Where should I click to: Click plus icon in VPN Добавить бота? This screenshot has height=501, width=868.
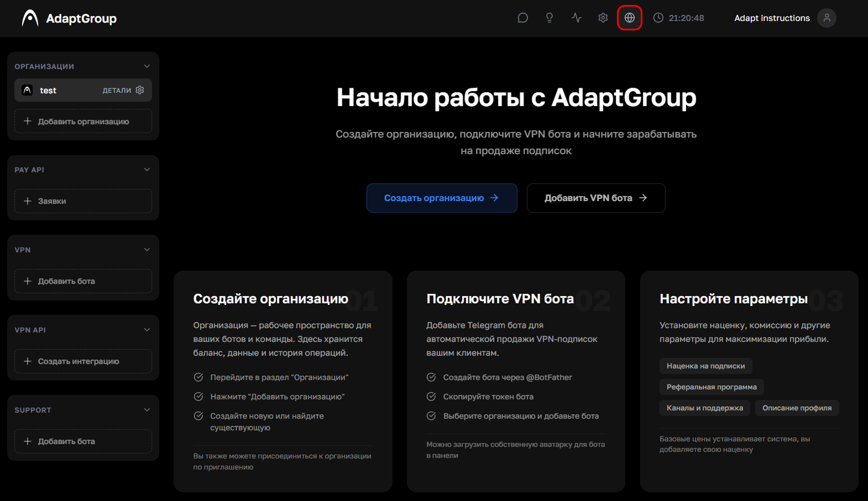click(x=28, y=281)
